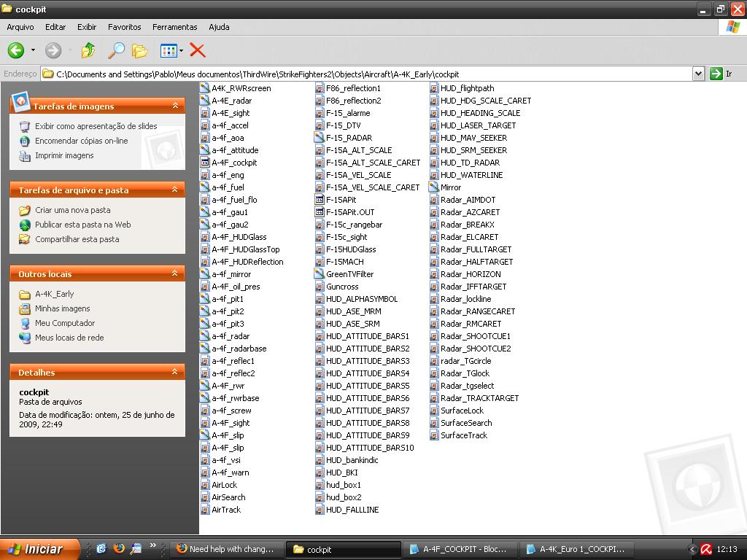The width and height of the screenshot is (747, 560).
Task: Click the address bar path field
Action: pos(366,74)
